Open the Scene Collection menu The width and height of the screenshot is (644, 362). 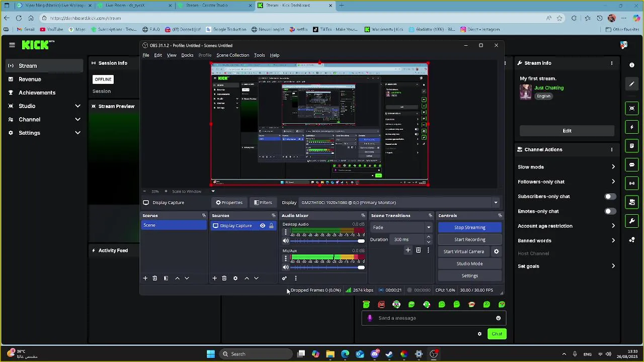tap(232, 55)
